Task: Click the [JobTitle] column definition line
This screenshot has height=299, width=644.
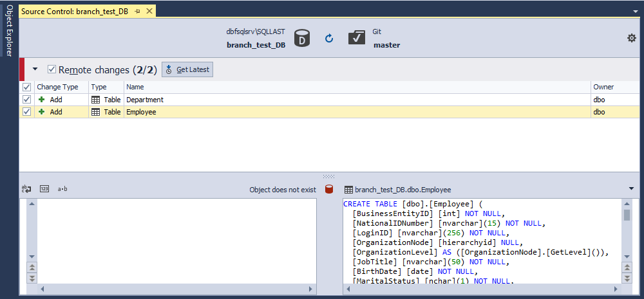Action: point(431,262)
